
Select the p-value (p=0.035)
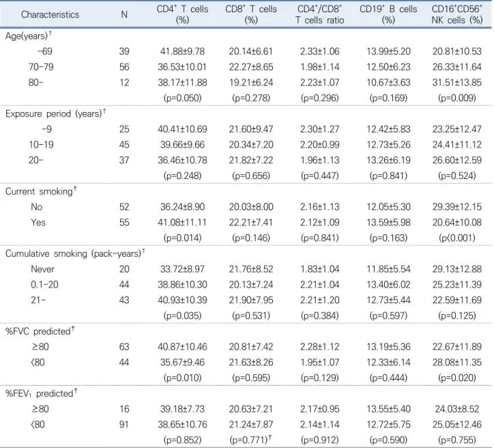pos(182,316)
